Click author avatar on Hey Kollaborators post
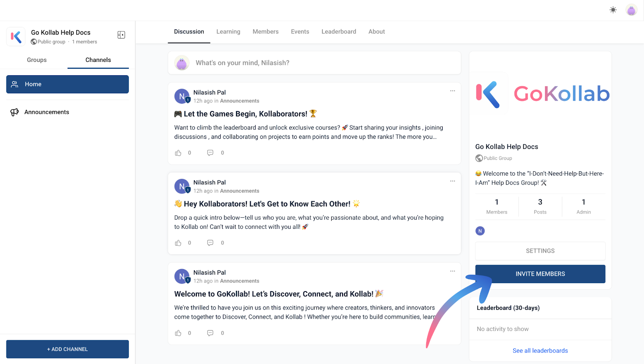Screen dimensions: 644x364 pyautogui.click(x=182, y=187)
